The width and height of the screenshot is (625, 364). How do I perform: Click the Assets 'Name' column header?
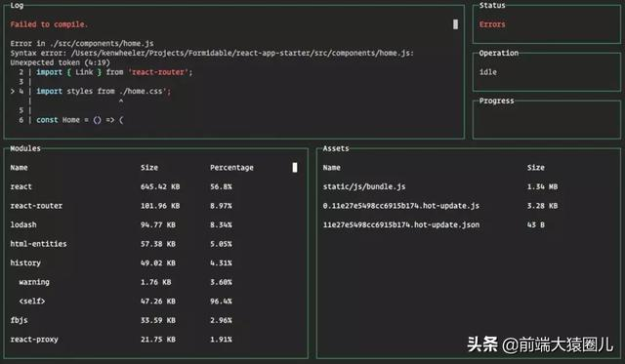(x=332, y=168)
